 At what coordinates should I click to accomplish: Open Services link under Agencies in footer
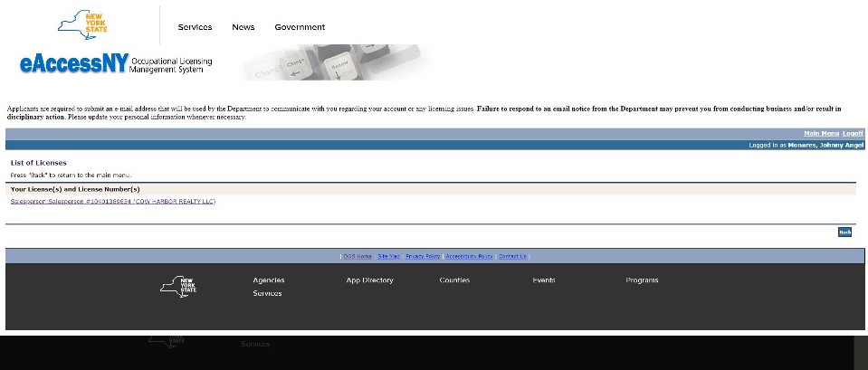click(x=267, y=294)
